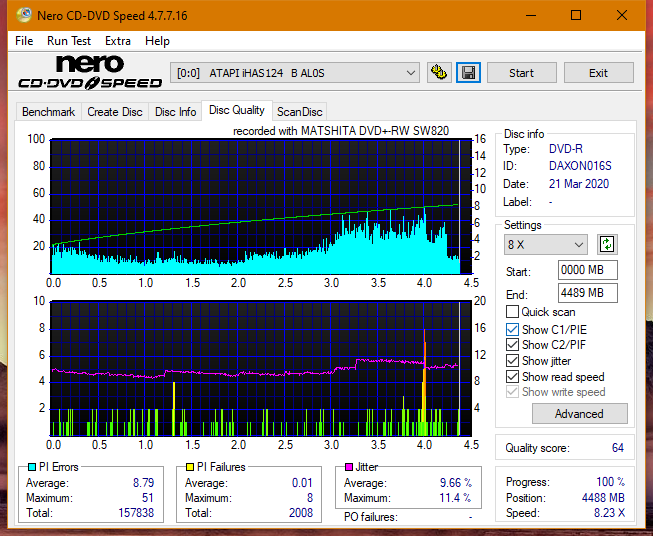Screen dimensions: 653x536
Task: Click the drive options tools icon
Action: (439, 73)
